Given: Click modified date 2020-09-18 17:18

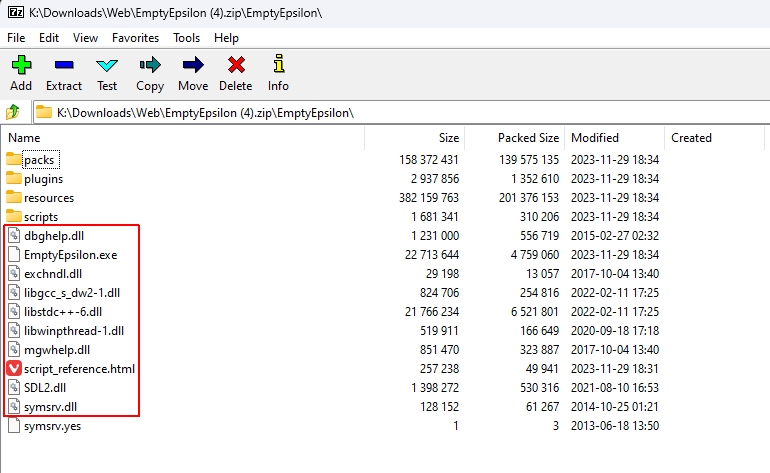Looking at the screenshot, I should point(615,331).
